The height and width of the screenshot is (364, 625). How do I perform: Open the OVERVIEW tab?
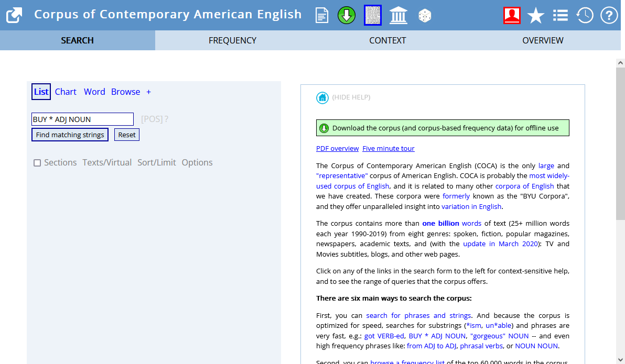[543, 40]
